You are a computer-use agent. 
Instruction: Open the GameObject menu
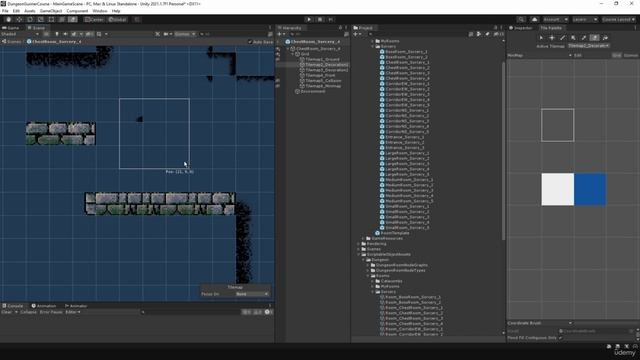[x=51, y=11]
